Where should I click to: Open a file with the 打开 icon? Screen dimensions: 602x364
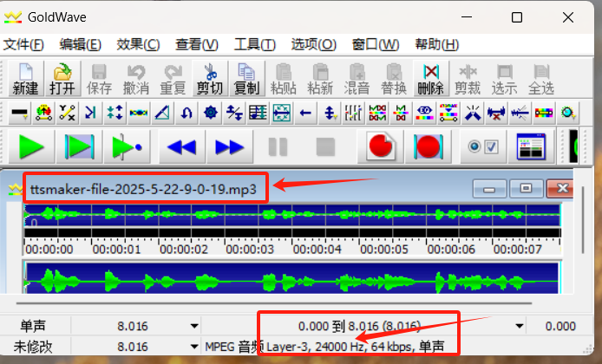click(x=62, y=78)
